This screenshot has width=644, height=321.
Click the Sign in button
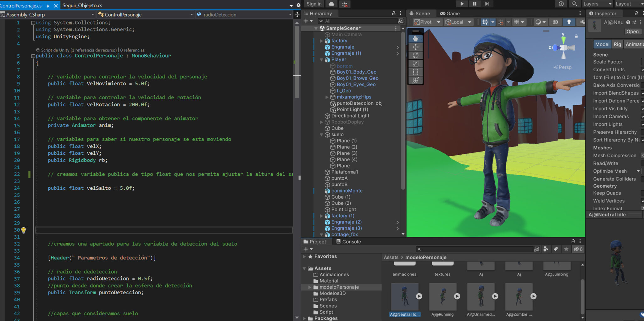[x=314, y=4]
